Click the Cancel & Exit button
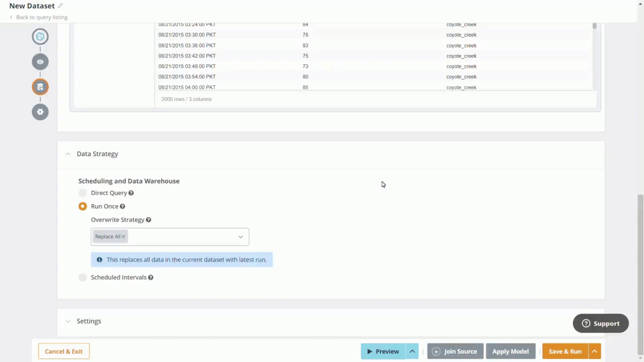 point(63,351)
